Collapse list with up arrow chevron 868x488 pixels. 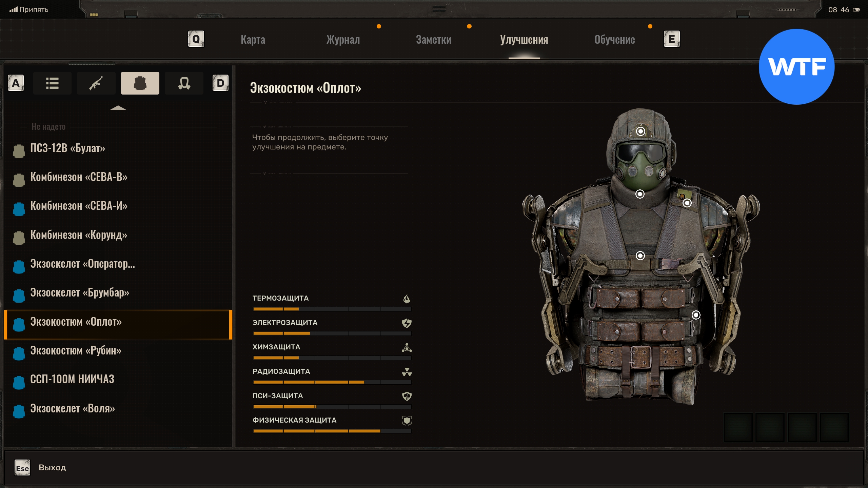118,108
